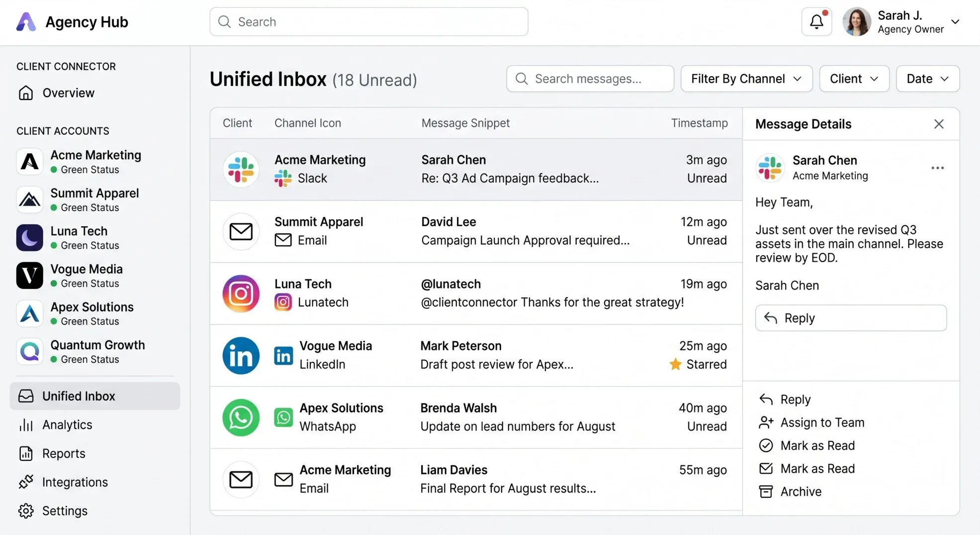980x535 pixels.
Task: Click Assign to Team
Action: (x=812, y=423)
